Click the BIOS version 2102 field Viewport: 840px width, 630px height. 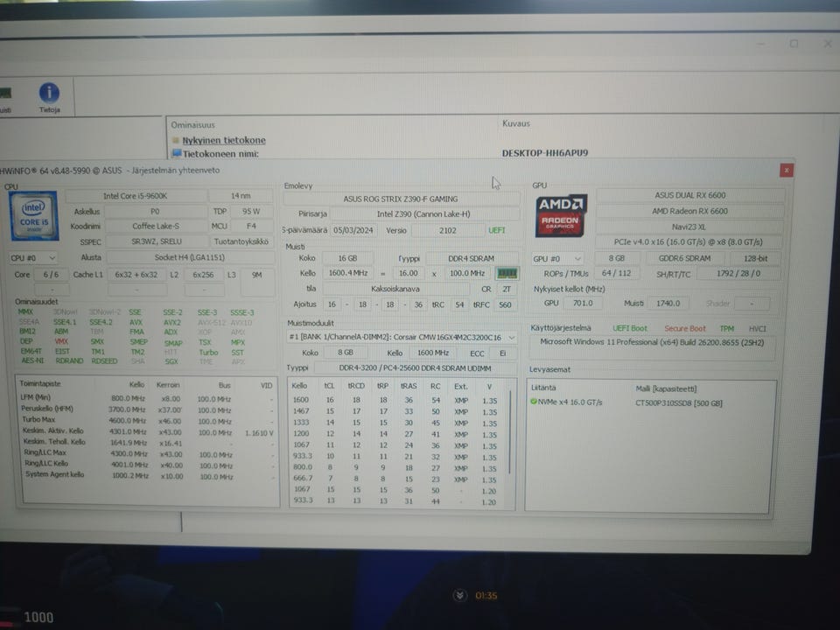447,230
